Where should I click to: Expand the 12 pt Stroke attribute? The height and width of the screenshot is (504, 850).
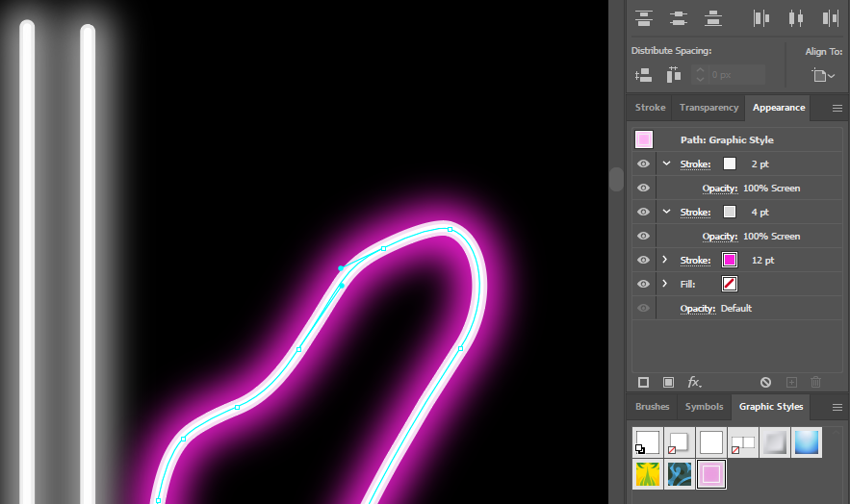[x=664, y=260]
